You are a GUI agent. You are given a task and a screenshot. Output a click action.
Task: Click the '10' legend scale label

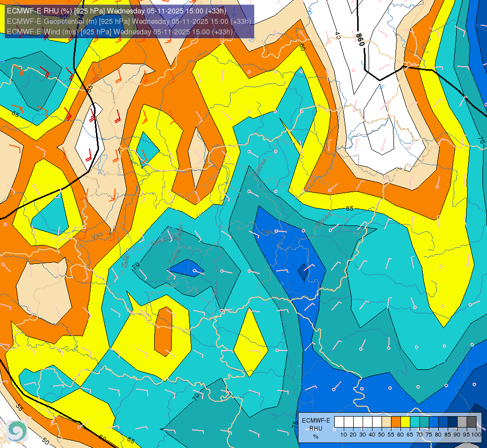[x=344, y=435]
